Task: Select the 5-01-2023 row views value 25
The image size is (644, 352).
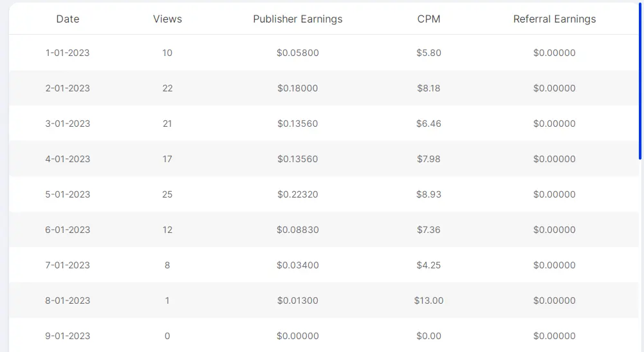Action: (x=167, y=194)
